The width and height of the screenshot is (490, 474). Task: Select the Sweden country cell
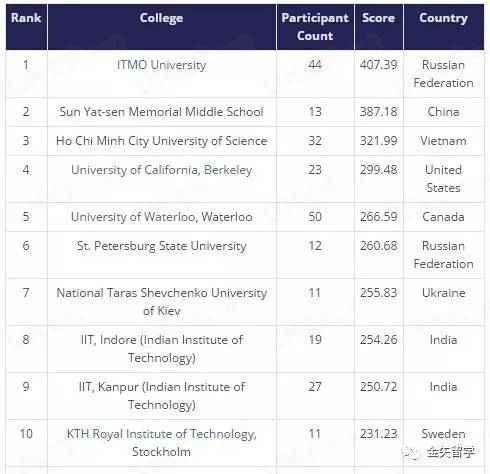(443, 434)
